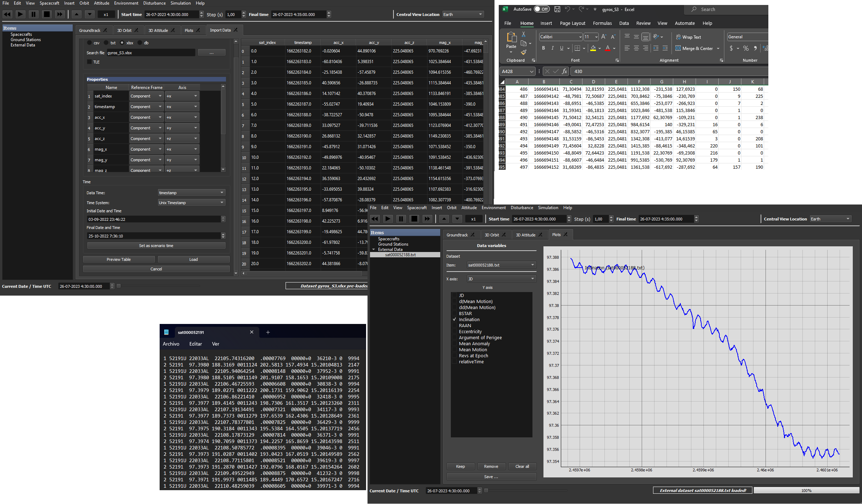The height and width of the screenshot is (504, 862).
Task: Open the X axis JD dropdown
Action: coord(501,279)
